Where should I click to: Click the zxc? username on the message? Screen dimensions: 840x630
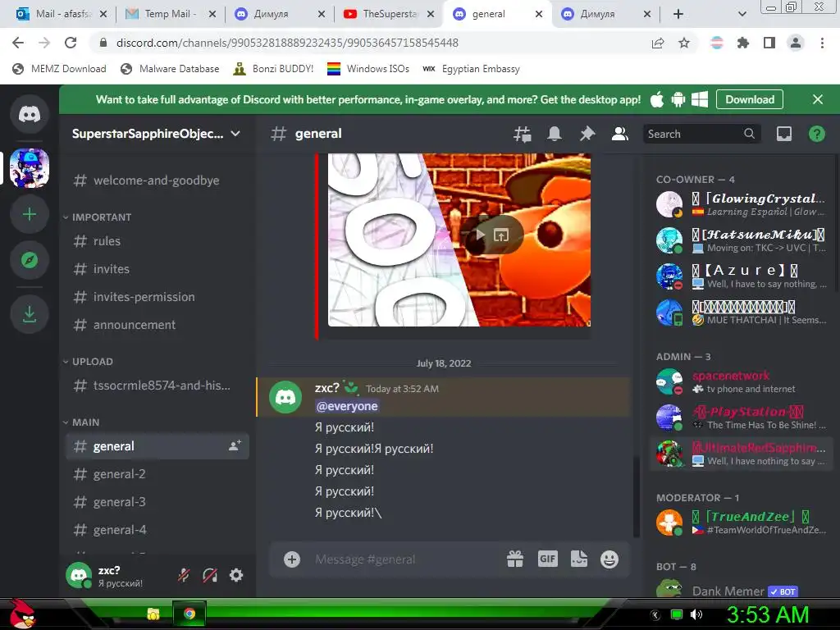coord(327,388)
